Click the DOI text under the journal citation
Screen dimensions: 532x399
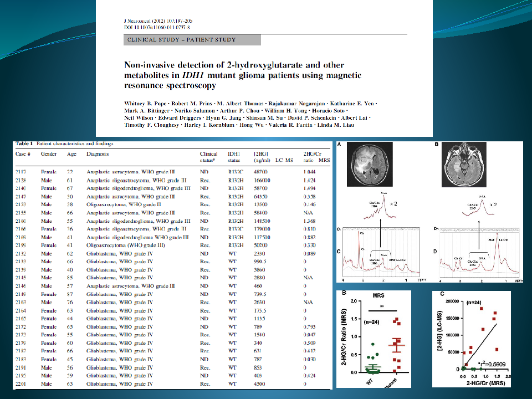156,25
